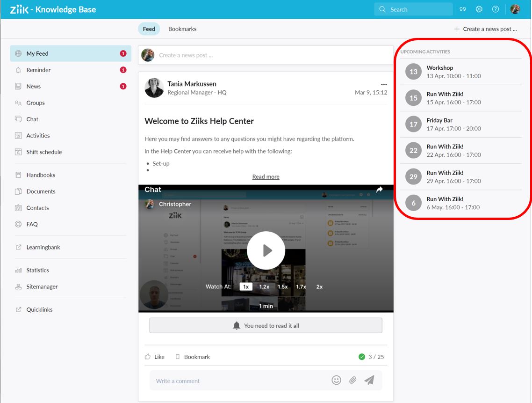Image resolution: width=532 pixels, height=403 pixels.
Task: Click the Read more link
Action: (266, 177)
